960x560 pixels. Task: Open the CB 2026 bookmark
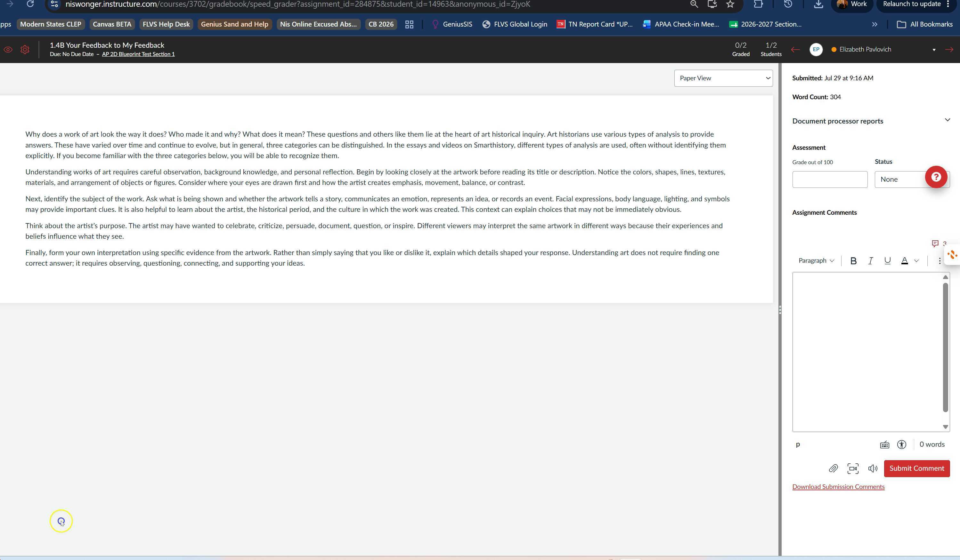click(x=381, y=24)
